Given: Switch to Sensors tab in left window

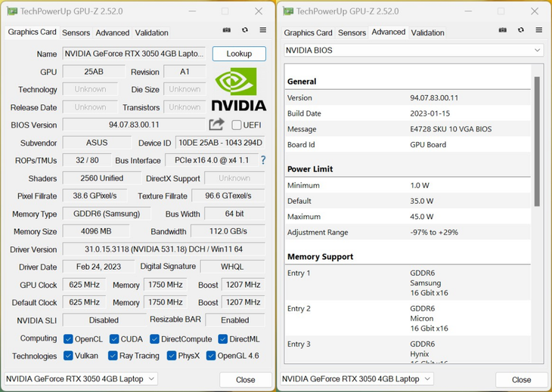Looking at the screenshot, I should coord(76,32).
